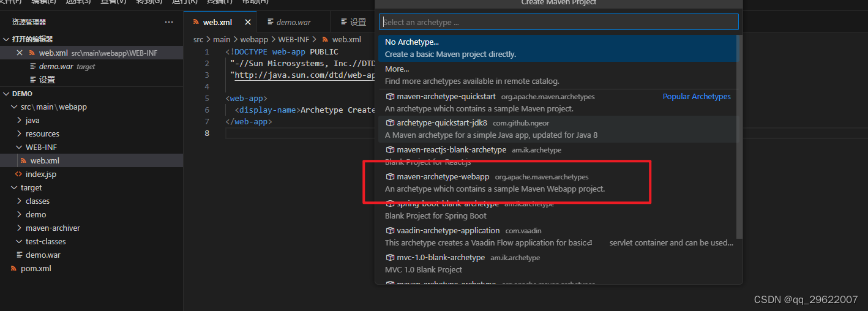Screen dimensions: 868x311
Task: Switch to the demo.war editor tab
Action: [293, 22]
